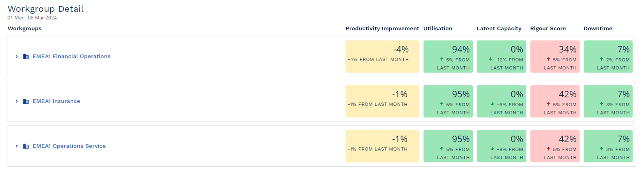Open the EMEA1 Operations Service link

69,146
